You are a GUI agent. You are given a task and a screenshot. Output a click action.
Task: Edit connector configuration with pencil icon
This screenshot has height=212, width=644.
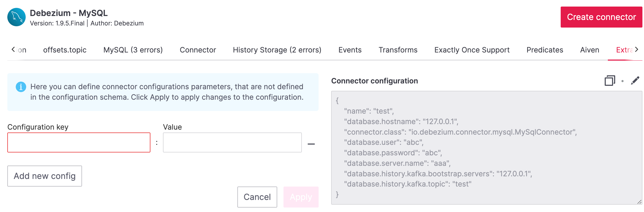tap(635, 81)
